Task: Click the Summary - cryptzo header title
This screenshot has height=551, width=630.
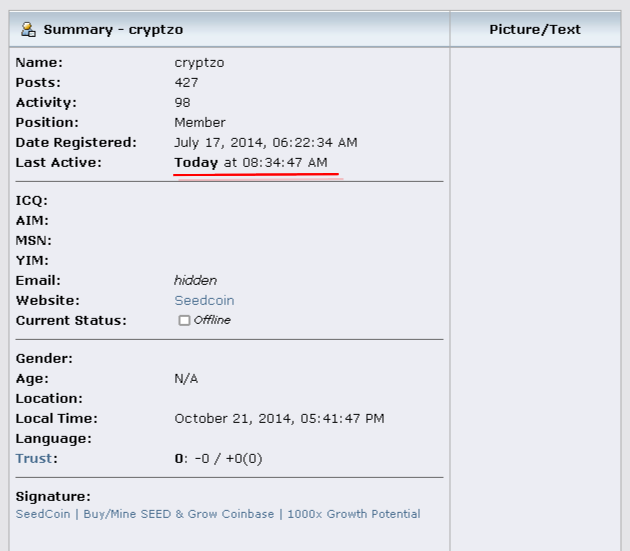Action: coord(113,30)
